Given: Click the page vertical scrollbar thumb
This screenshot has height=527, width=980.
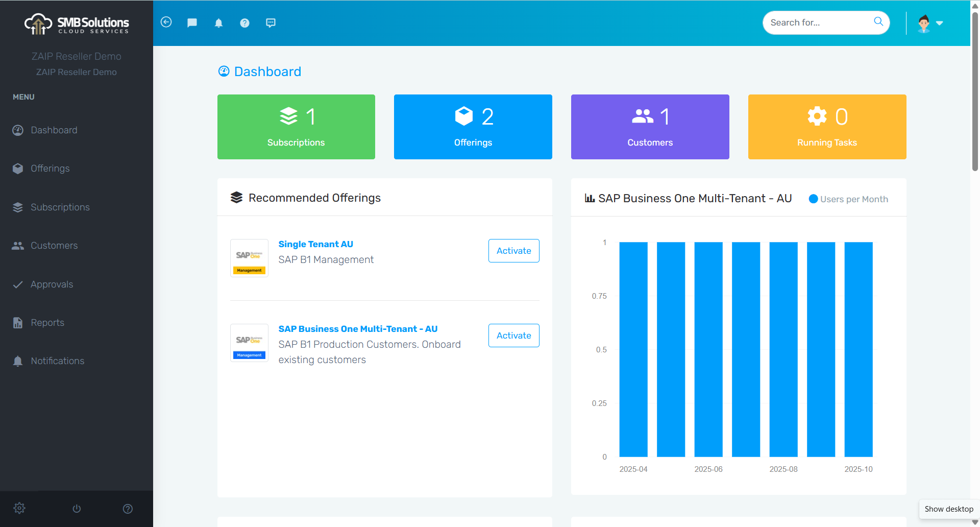Looking at the screenshot, I should tap(975, 92).
